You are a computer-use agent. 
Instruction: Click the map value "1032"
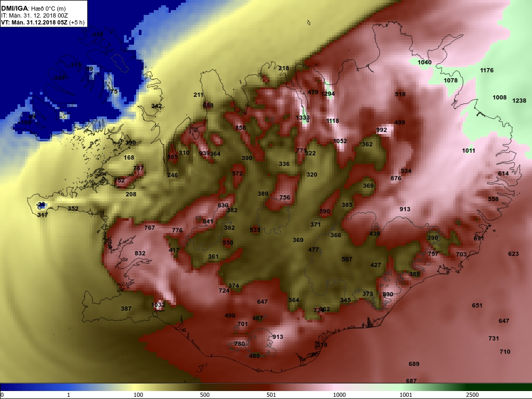click(x=158, y=305)
